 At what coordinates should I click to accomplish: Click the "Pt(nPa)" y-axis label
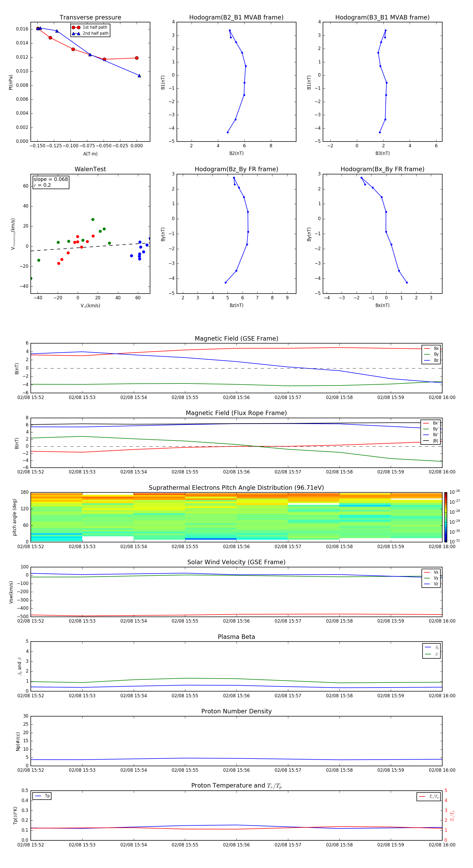click(11, 82)
